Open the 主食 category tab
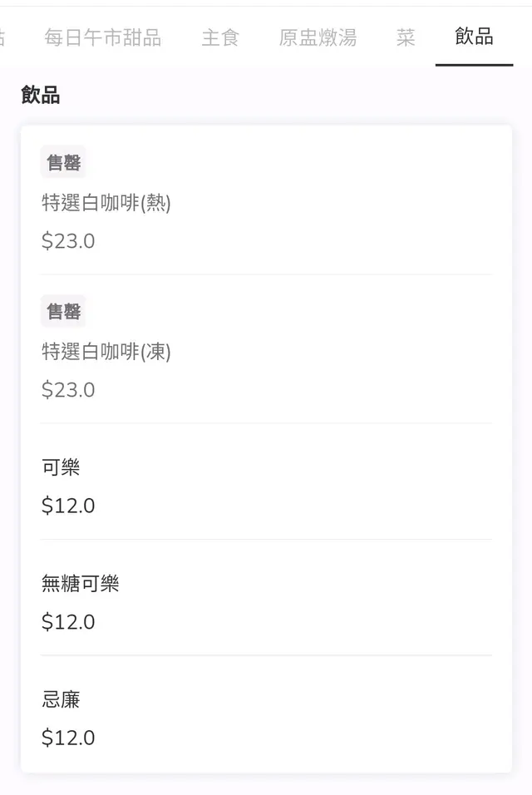532x795 pixels. point(220,37)
